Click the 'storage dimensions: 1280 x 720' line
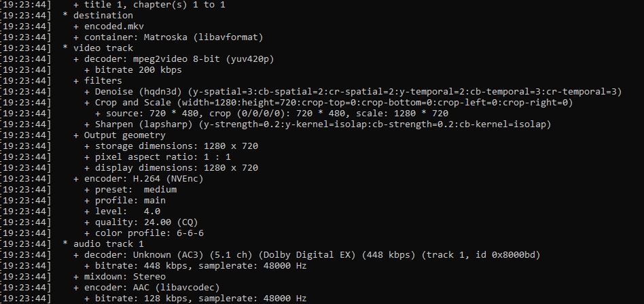644x304 pixels. coord(176,146)
